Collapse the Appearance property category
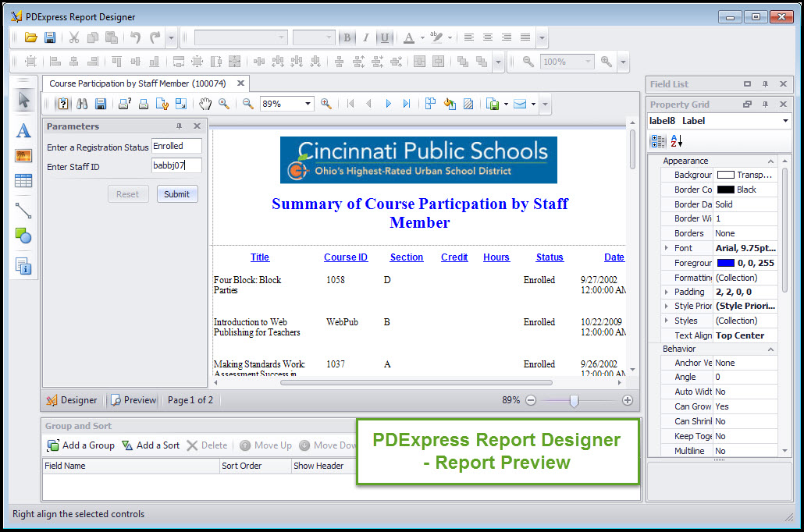 770,161
